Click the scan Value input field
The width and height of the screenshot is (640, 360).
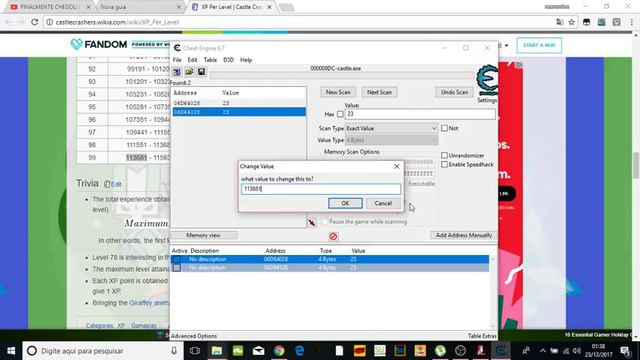pos(420,114)
